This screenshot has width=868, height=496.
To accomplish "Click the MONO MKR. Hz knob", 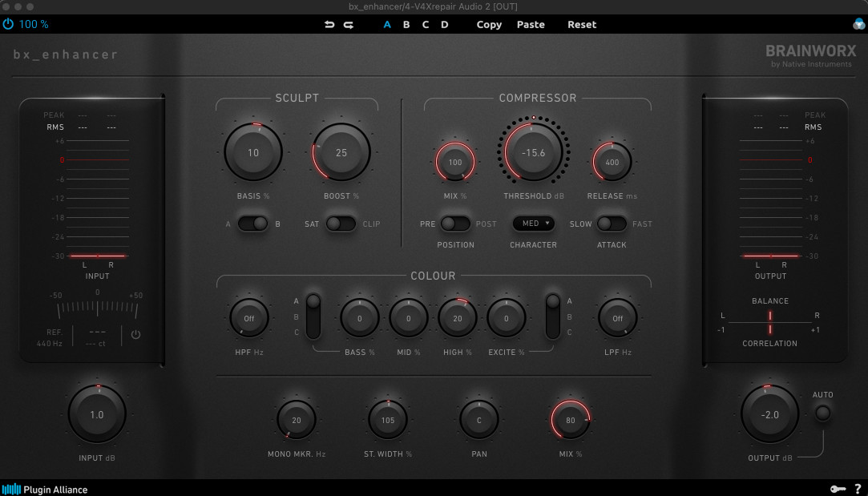I will 297,420.
